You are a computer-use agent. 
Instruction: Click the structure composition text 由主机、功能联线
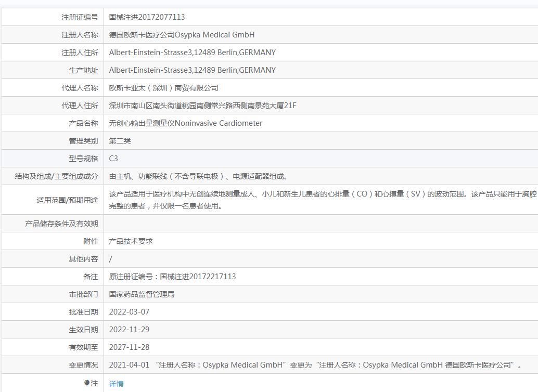click(x=138, y=177)
